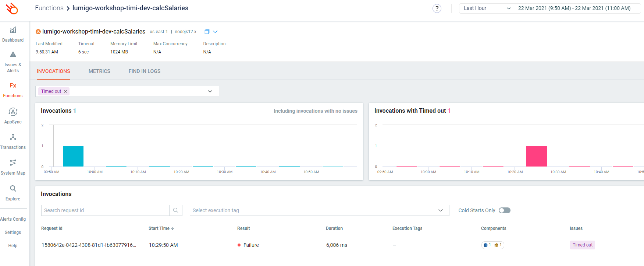
Task: Click the blue DynamoDB component icon in row
Action: tap(485, 245)
